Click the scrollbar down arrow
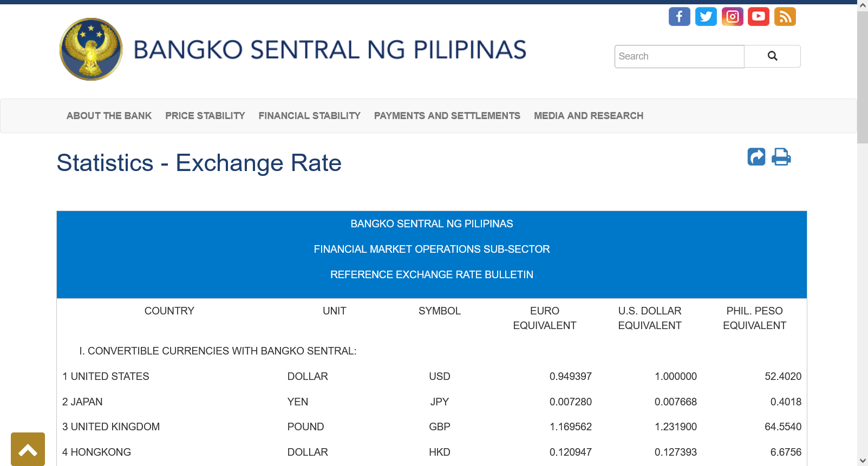 click(863, 461)
